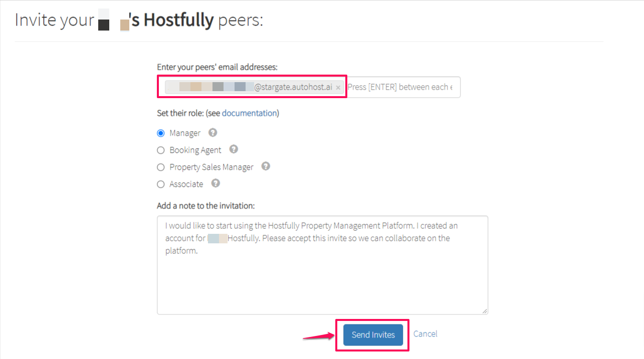
Task: Click inside the invitation note textarea
Action: click(x=322, y=264)
